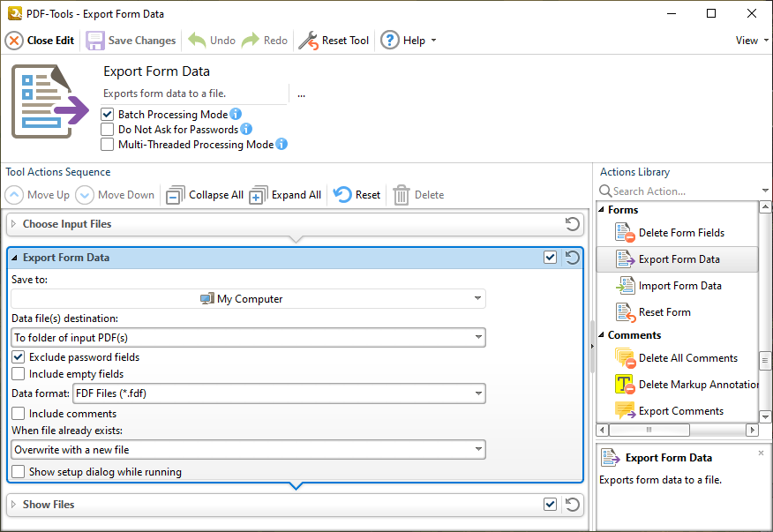Open the Data format FDF dropdown
The image size is (773, 532).
click(x=279, y=393)
